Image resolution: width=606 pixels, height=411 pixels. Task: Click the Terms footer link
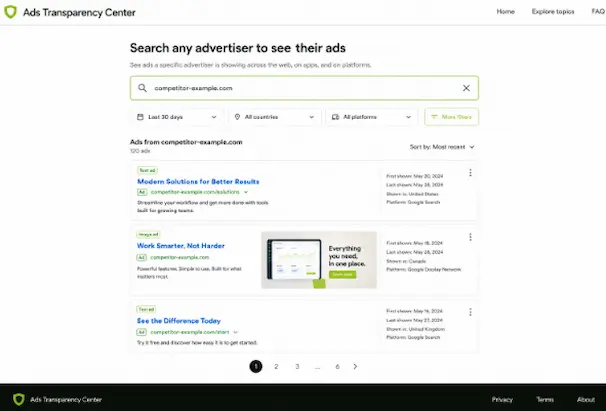[x=545, y=399]
